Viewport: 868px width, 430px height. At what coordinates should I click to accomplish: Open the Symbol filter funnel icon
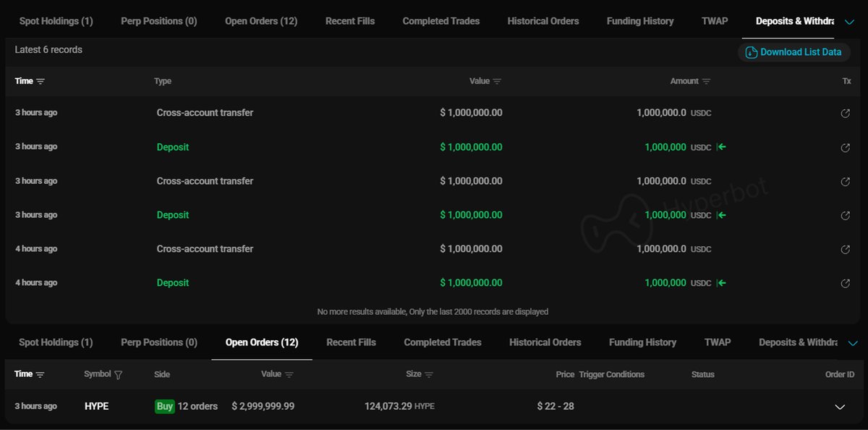118,375
